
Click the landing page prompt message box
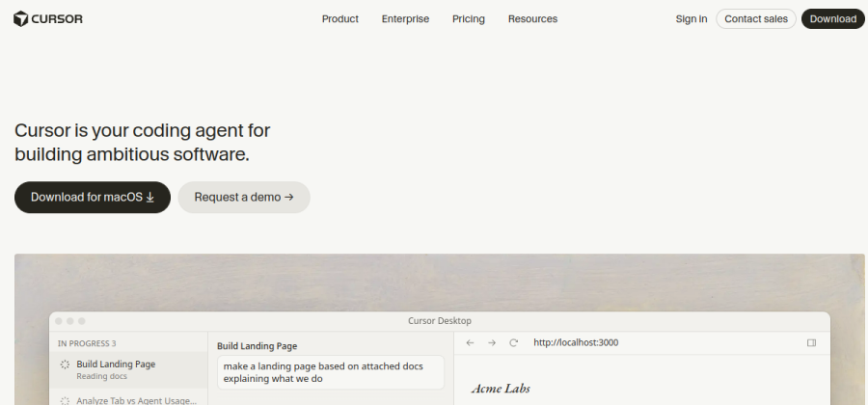[331, 372]
